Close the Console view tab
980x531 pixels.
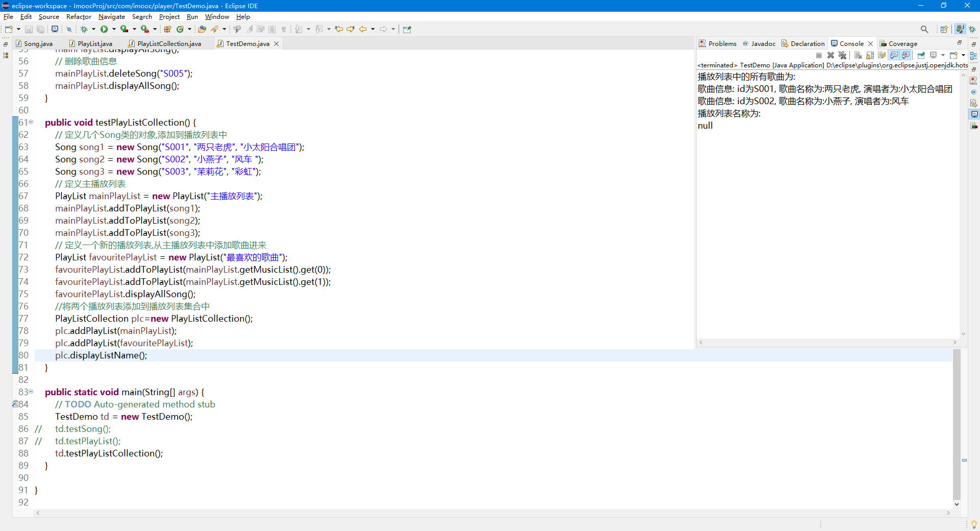871,44
